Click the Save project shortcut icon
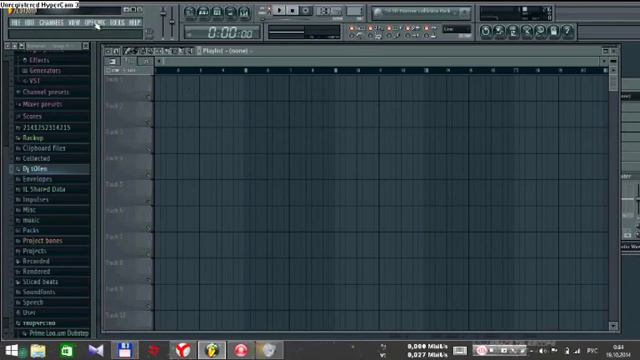This screenshot has width=640, height=360. point(499,31)
